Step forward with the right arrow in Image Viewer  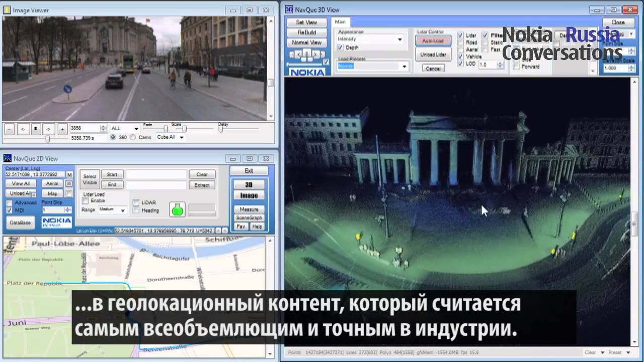pyautogui.click(x=48, y=129)
